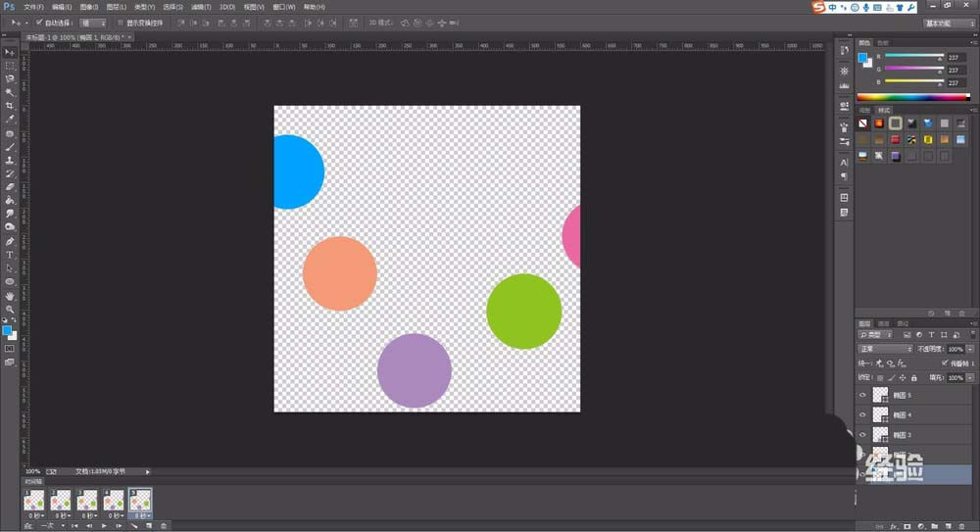Open the layer blend mode dropdown 正常
The height and width of the screenshot is (532, 980).
coord(885,349)
